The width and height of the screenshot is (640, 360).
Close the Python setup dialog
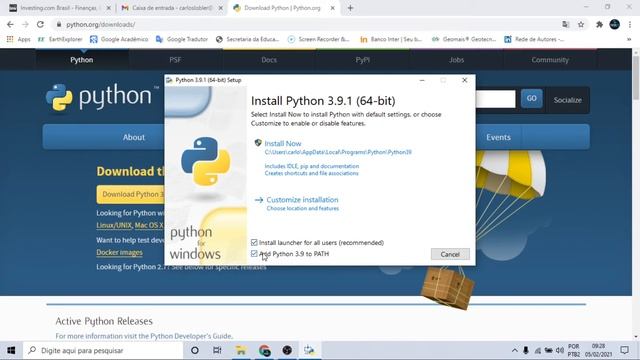pos(464,80)
